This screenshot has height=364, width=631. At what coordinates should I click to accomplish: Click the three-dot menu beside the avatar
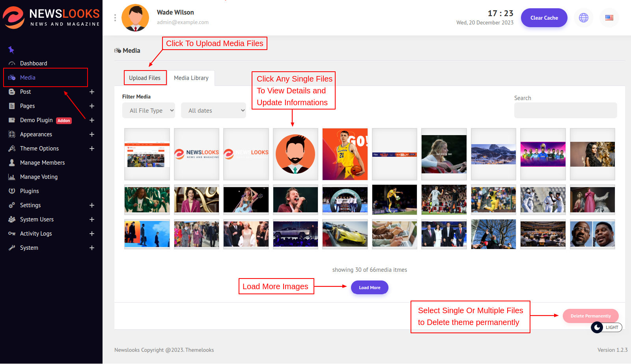(x=115, y=18)
